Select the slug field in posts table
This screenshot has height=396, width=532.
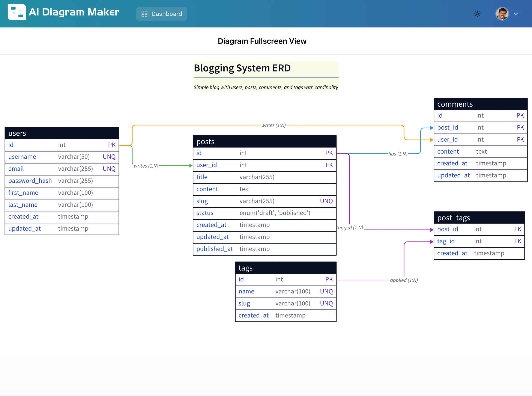pos(202,201)
